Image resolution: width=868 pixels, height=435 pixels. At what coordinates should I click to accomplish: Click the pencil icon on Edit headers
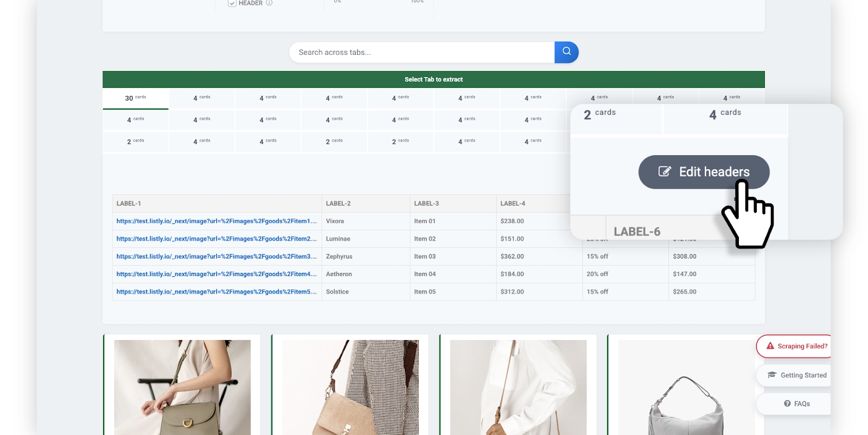tap(665, 171)
